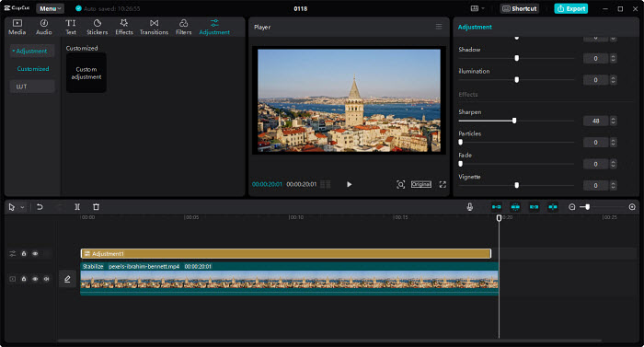
Task: Zoom out the timeline
Action: (571, 207)
